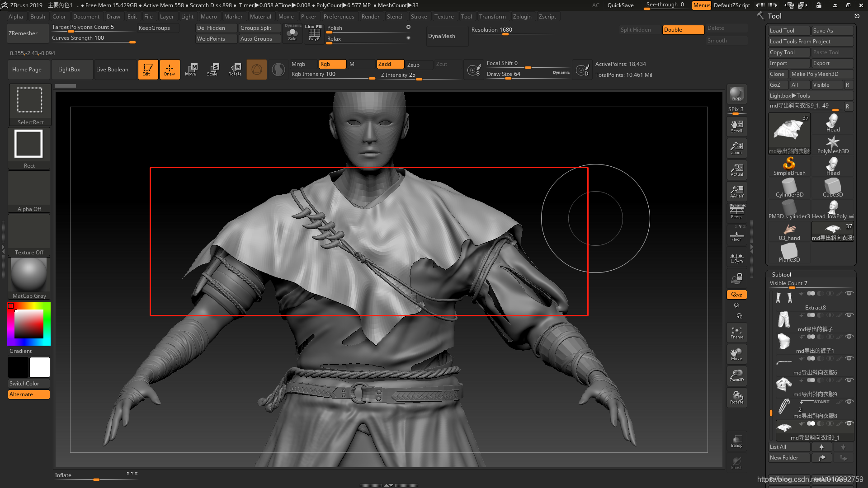Image resolution: width=868 pixels, height=488 pixels.
Task: Toggle the Mrgb channel button
Action: click(298, 64)
